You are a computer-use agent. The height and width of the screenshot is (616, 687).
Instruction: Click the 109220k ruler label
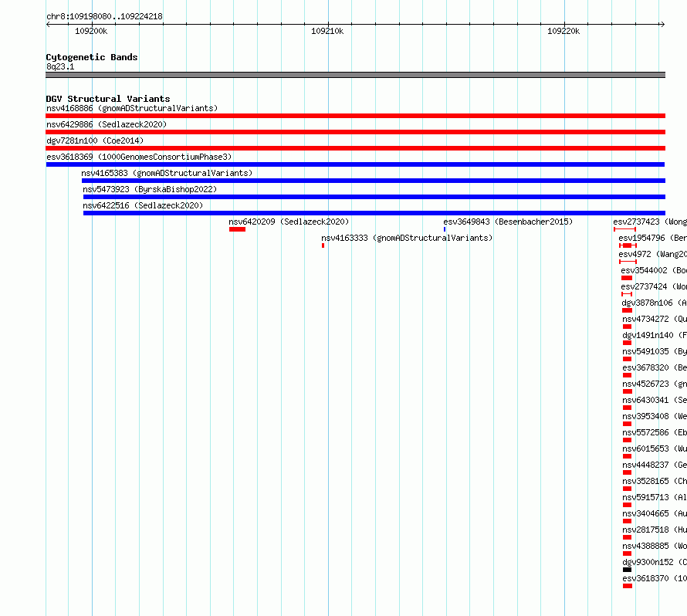tap(563, 31)
